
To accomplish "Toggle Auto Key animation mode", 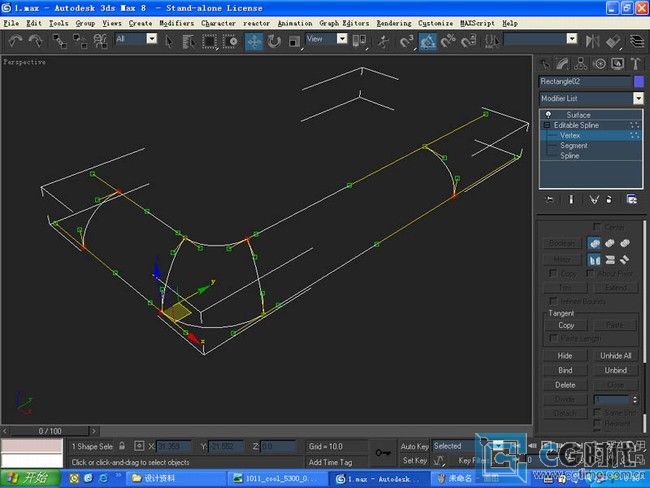I will tap(414, 446).
